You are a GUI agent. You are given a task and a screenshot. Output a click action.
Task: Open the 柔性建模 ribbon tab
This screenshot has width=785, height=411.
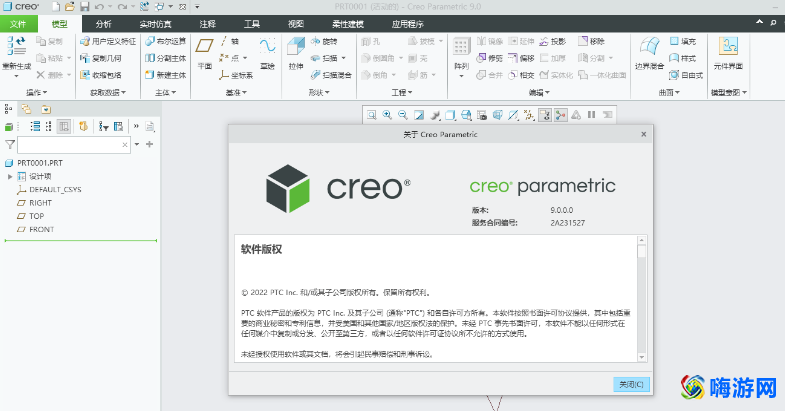(x=347, y=24)
